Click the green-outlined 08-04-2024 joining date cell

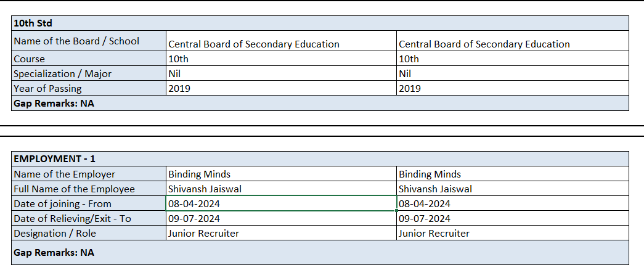pos(281,204)
